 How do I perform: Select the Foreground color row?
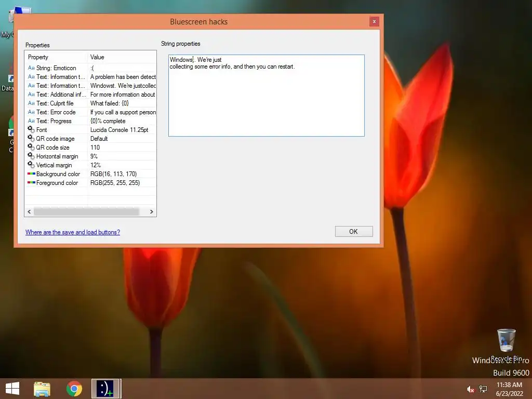pos(90,182)
